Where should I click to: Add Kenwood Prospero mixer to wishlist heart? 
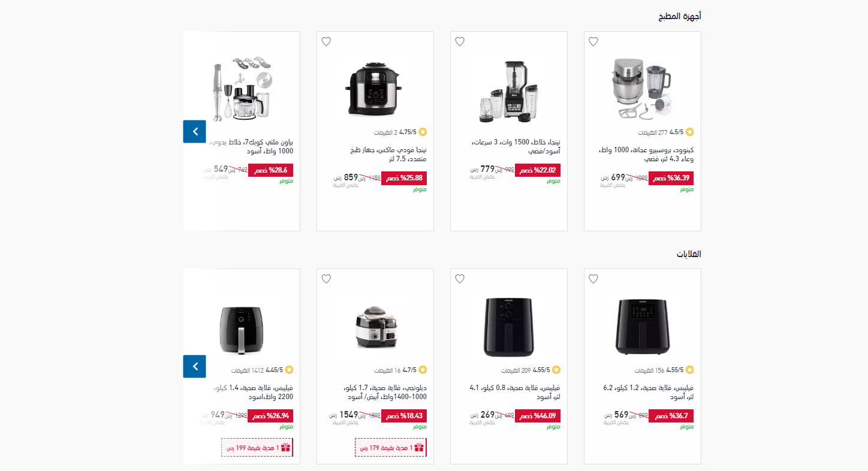593,42
